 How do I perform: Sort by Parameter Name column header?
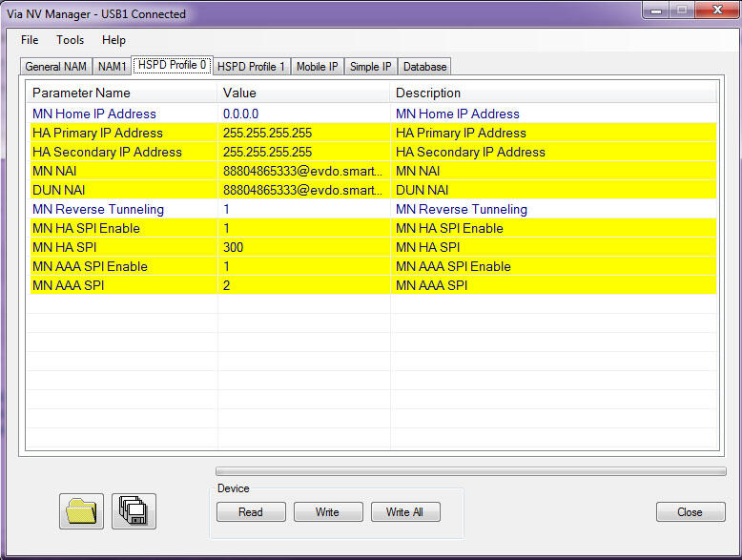coord(122,93)
